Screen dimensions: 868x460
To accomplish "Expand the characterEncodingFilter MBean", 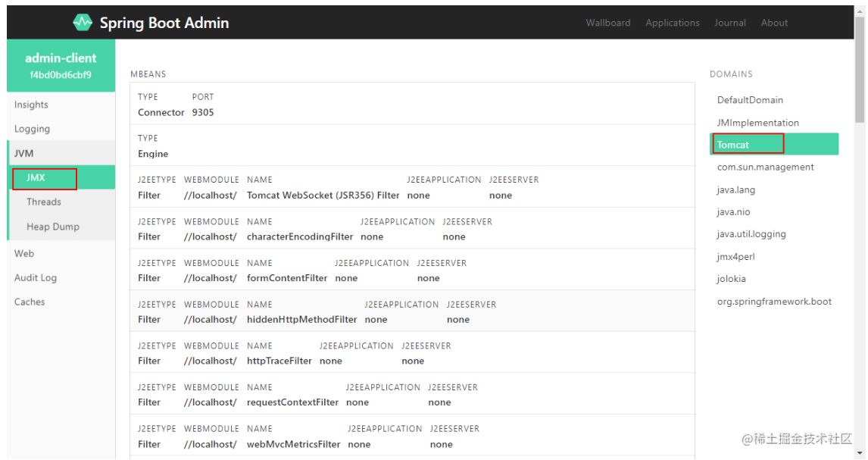I will (412, 229).
